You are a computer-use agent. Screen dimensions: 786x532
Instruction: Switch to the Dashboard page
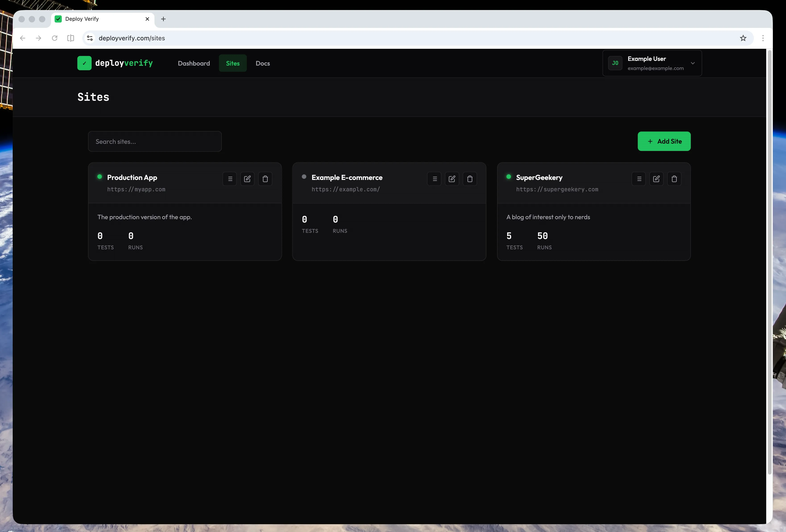click(194, 63)
